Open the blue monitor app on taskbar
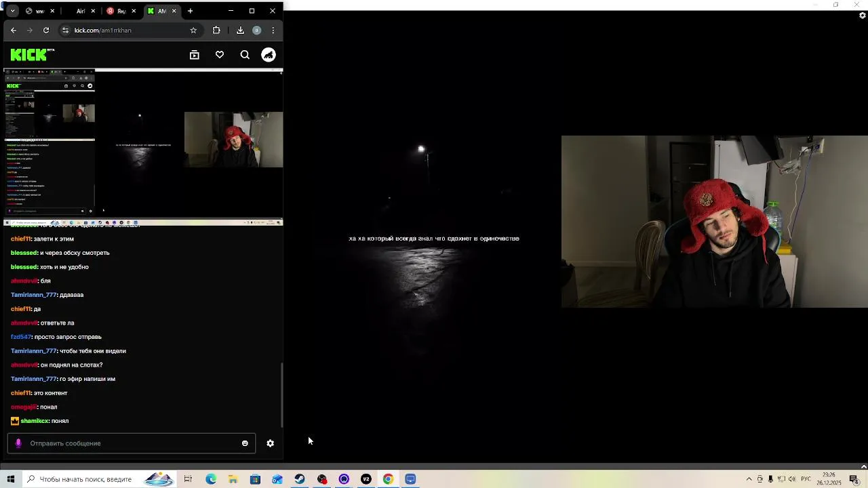Image resolution: width=868 pixels, height=488 pixels. 410,479
